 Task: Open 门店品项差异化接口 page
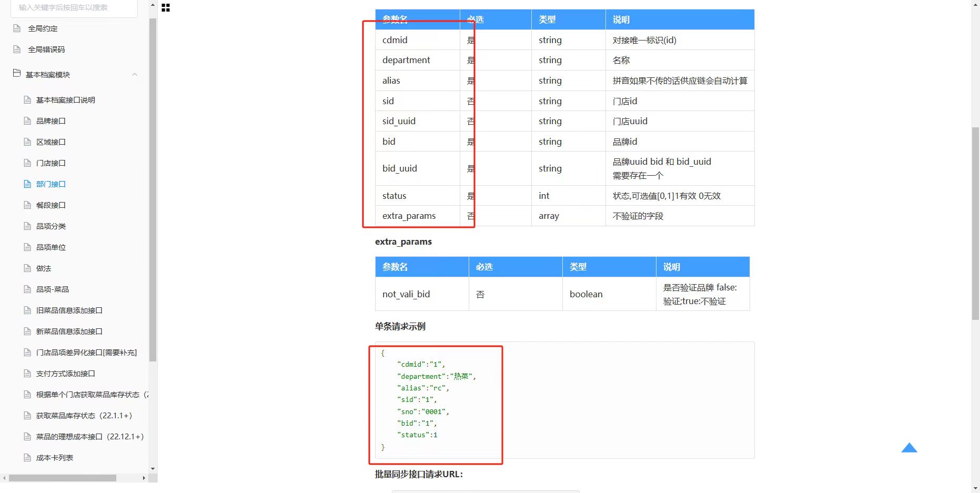pos(86,353)
